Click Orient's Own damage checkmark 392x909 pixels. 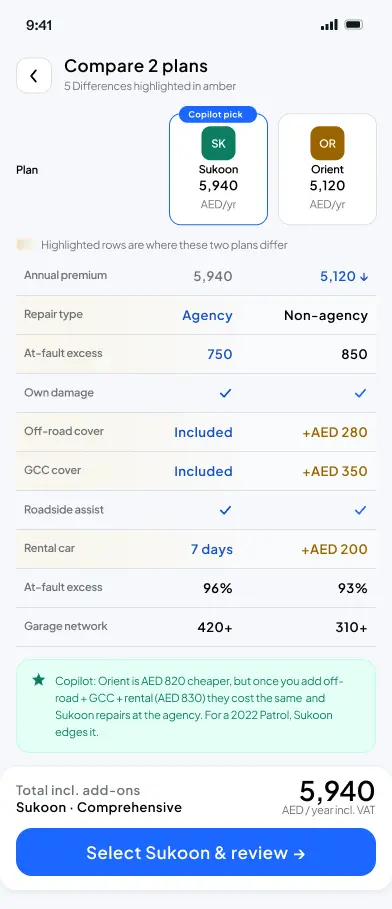pyautogui.click(x=361, y=393)
